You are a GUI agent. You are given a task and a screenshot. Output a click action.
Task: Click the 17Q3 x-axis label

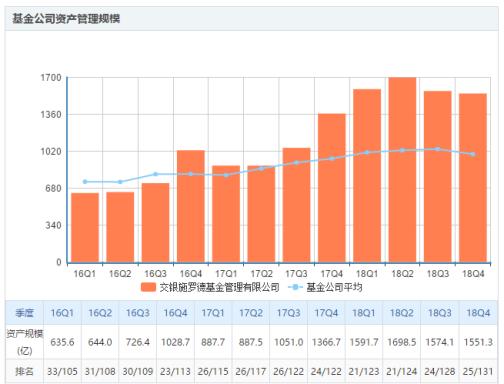pyautogui.click(x=296, y=274)
